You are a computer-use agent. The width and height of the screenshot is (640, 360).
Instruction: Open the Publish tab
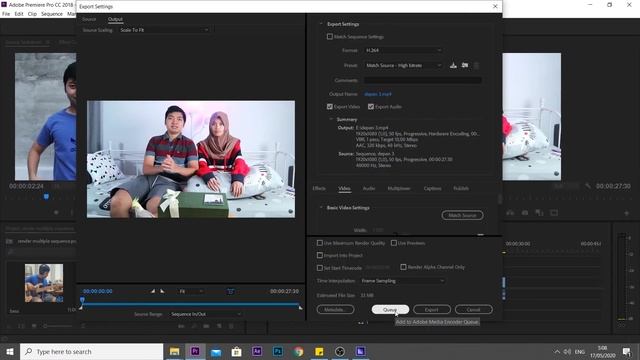[461, 188]
